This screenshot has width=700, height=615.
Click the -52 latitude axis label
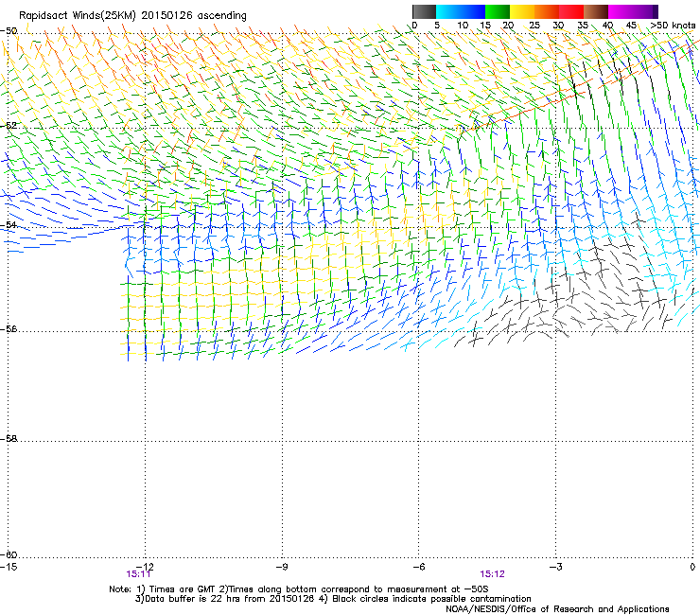(x=9, y=126)
